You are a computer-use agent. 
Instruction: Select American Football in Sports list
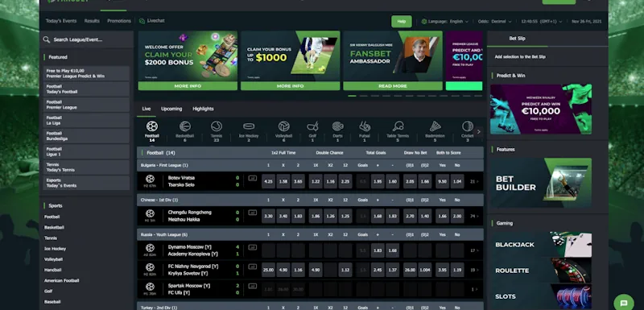(x=62, y=280)
